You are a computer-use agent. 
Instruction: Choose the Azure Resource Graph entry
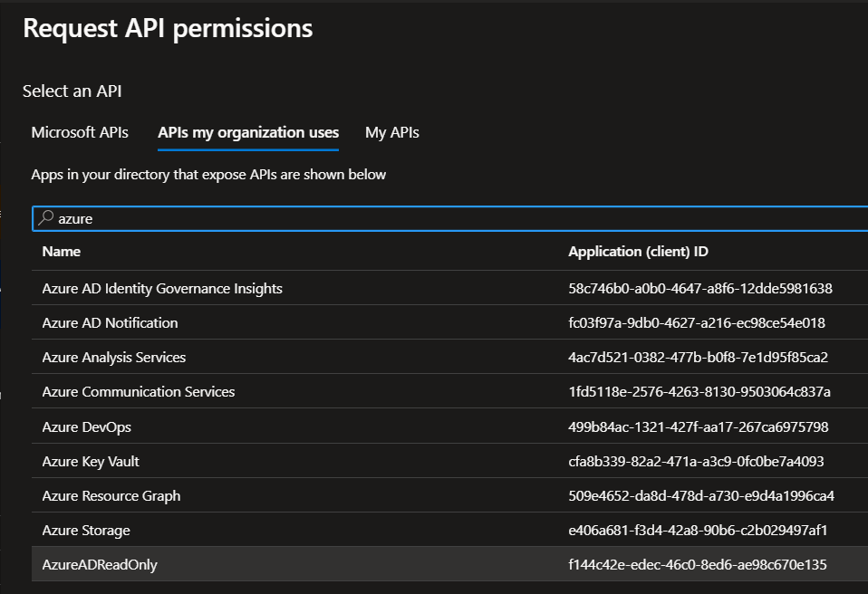[111, 495]
